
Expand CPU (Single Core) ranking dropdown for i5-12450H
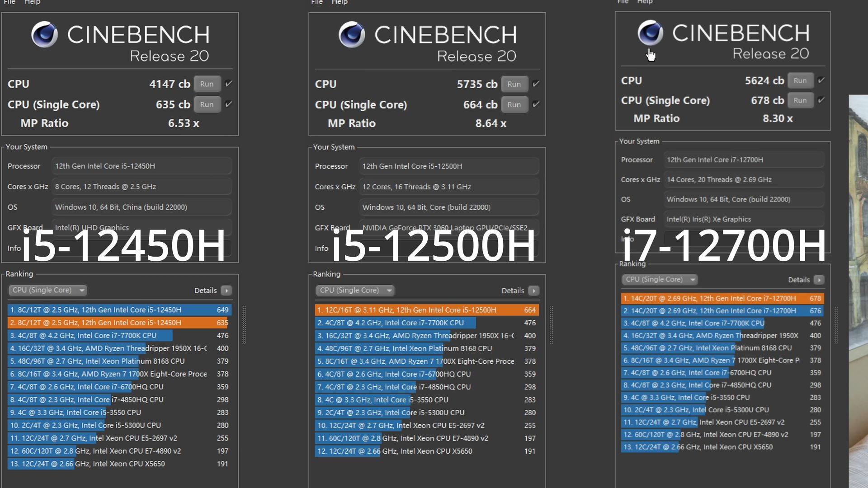48,290
